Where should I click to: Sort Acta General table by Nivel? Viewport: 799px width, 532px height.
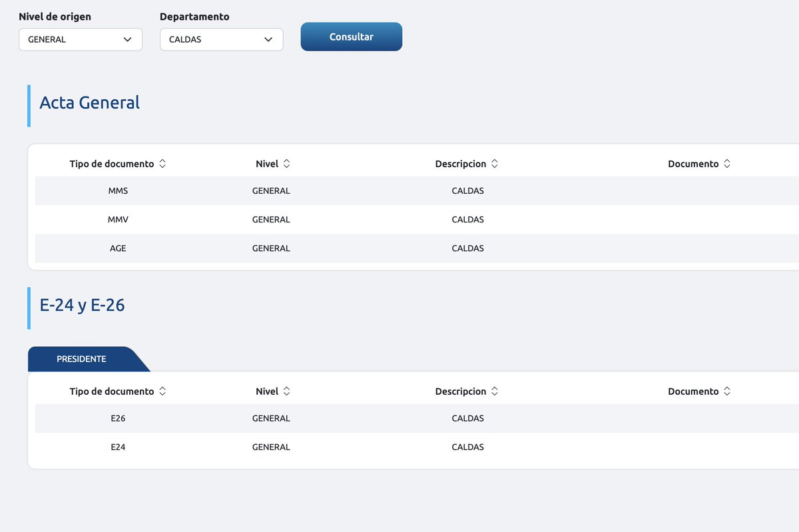[273, 164]
